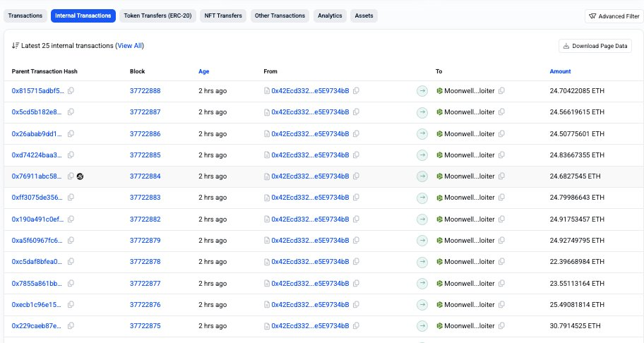Copy transaction hash 0xc5daf8bfea0
This screenshot has width=644, height=343.
pyautogui.click(x=71, y=262)
